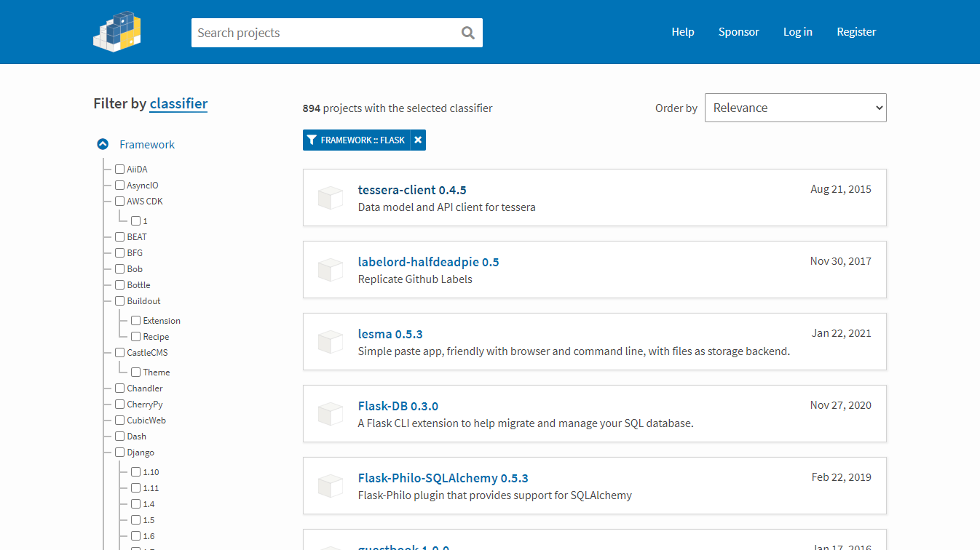Check the CubicWeb checkbox
980x550 pixels.
tap(119, 420)
